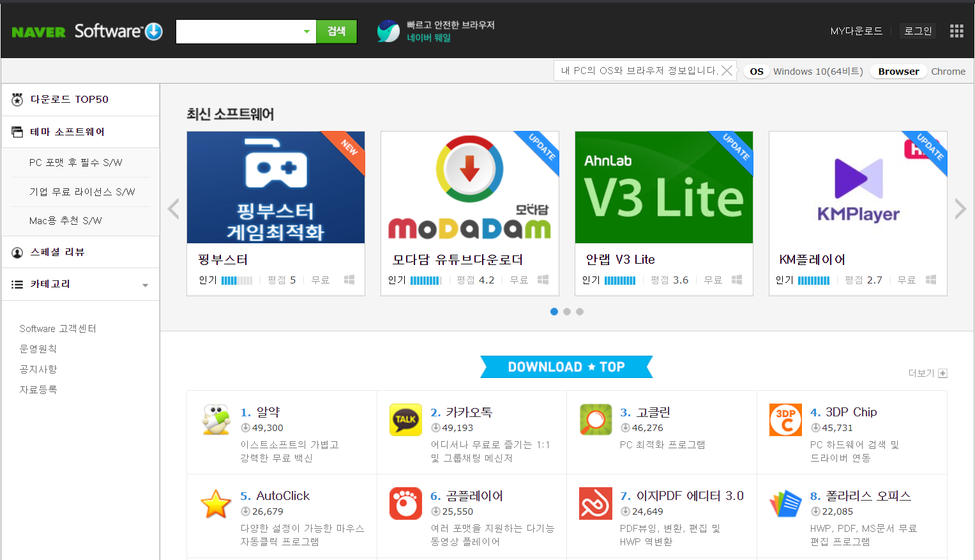Image resolution: width=975 pixels, height=560 pixels.
Task: Click the category list icon in sidebar
Action: [17, 284]
